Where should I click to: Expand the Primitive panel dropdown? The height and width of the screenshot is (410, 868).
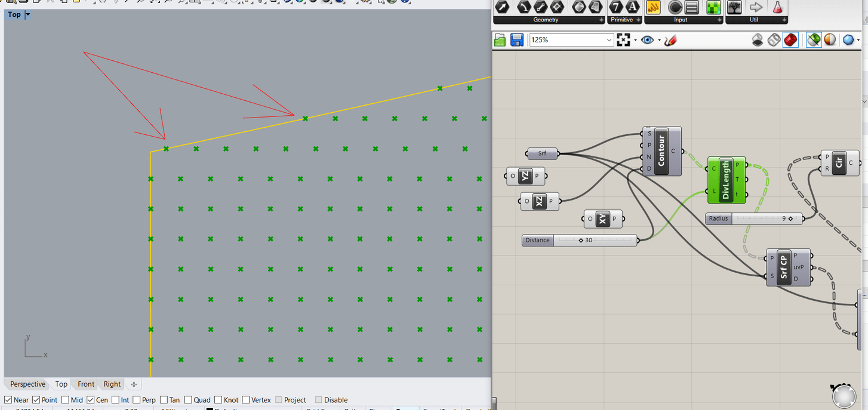tap(638, 20)
